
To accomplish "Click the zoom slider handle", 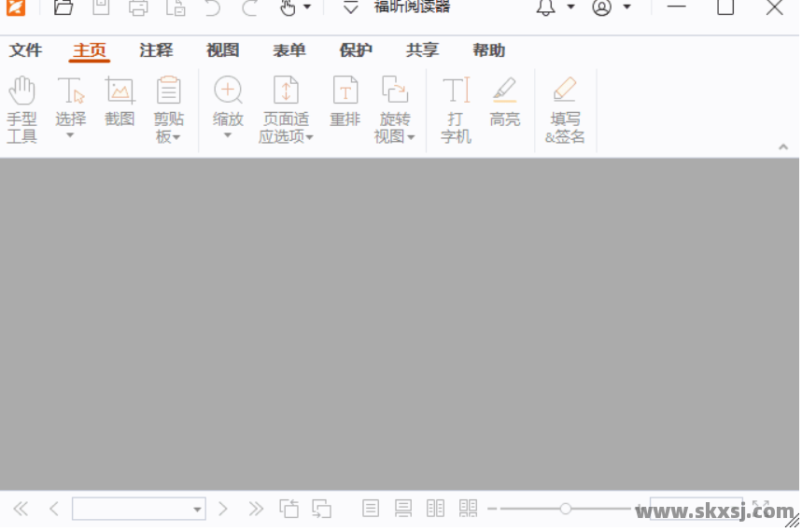I will [x=566, y=509].
